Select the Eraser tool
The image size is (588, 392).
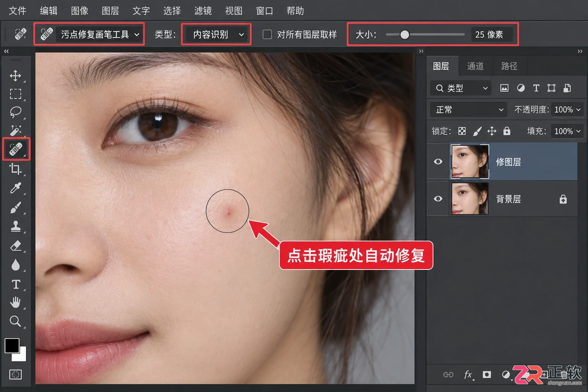pyautogui.click(x=16, y=245)
